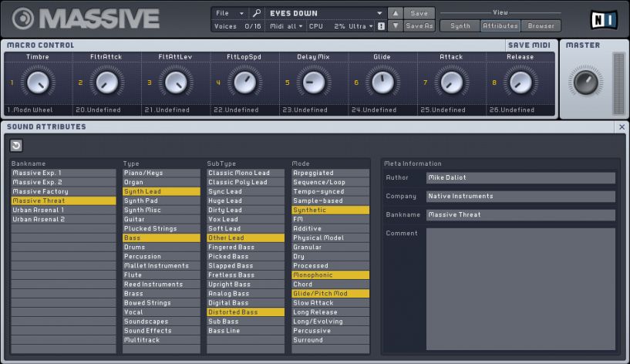
Task: Click the SAVE MIDI button
Action: (x=529, y=45)
